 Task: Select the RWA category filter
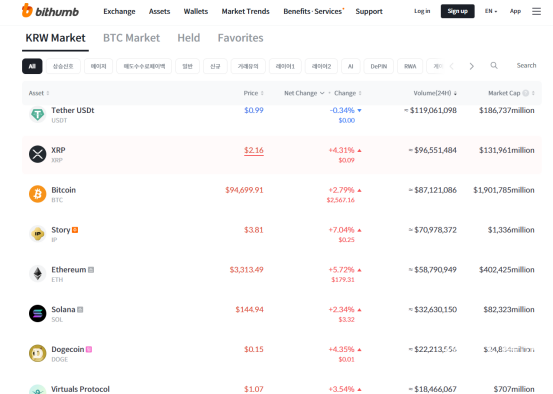(410, 66)
